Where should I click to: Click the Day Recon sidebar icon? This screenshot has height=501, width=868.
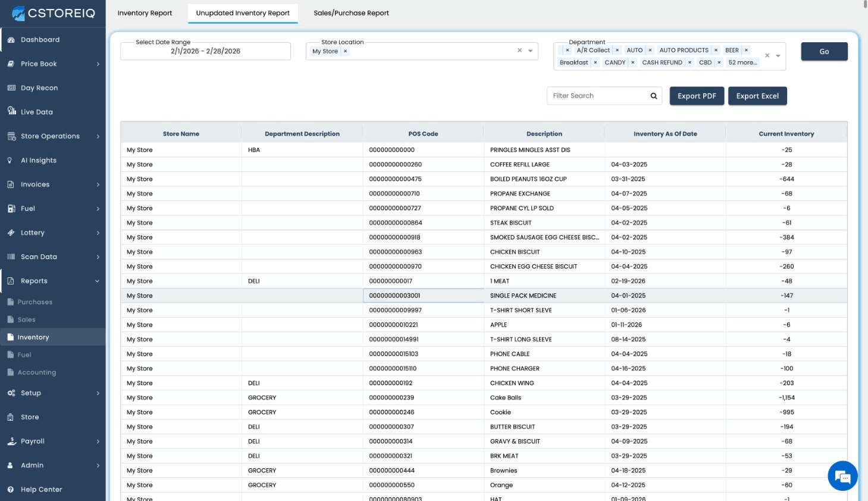coord(11,88)
